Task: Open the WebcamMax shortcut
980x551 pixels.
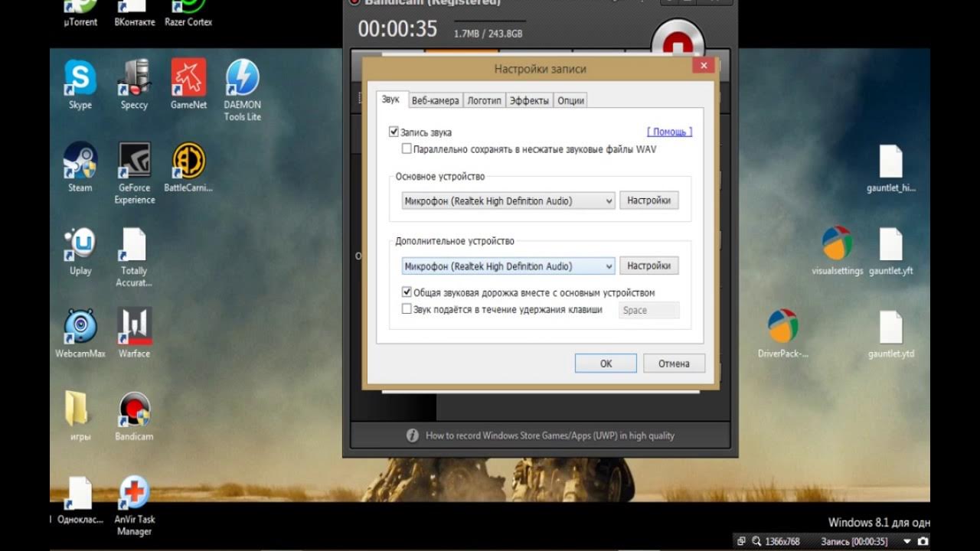Action: pyautogui.click(x=80, y=334)
